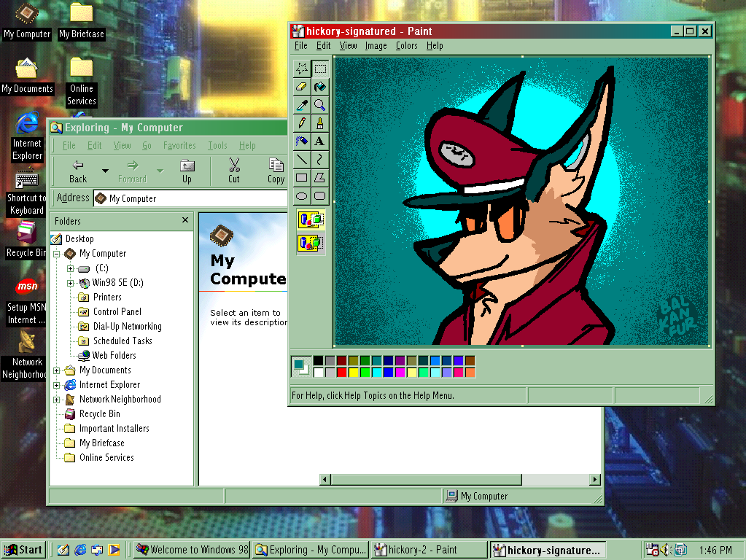Viewport: 746px width, 560px height.
Task: Expand the Internet Explorer tree node
Action: [x=57, y=386]
